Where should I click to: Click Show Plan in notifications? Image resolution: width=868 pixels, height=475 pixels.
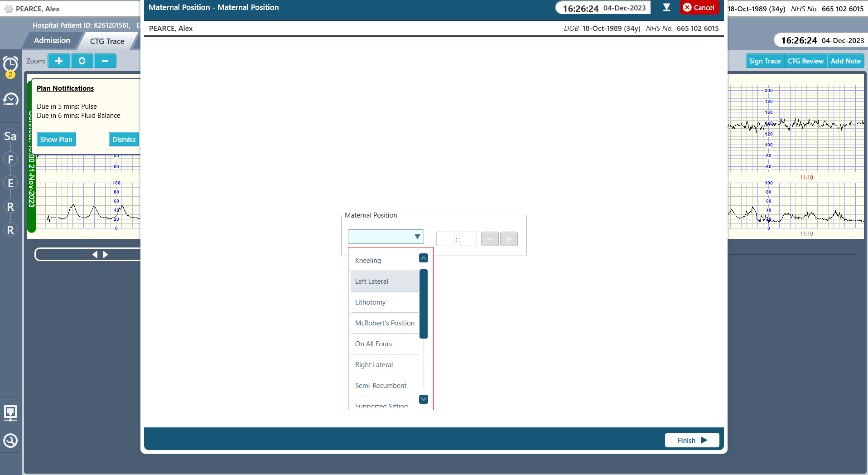coord(56,140)
